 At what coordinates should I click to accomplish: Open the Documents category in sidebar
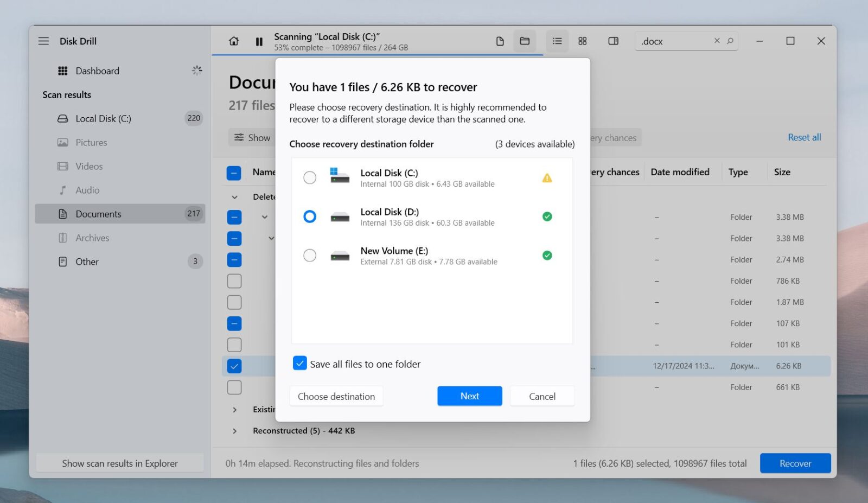point(99,214)
